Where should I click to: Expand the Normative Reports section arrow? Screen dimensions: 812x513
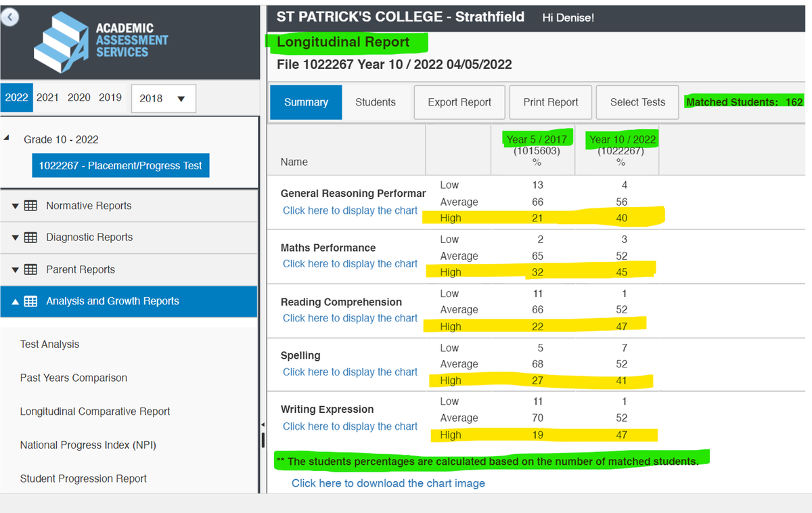click(x=15, y=206)
